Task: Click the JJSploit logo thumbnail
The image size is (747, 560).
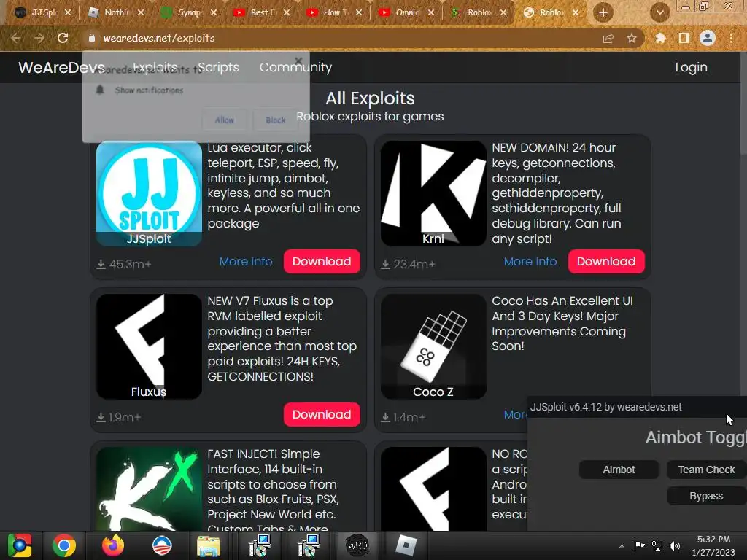Action: point(149,193)
